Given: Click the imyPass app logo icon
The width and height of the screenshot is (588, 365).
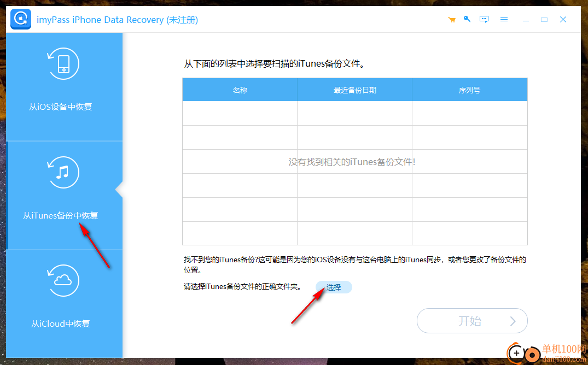Looking at the screenshot, I should pyautogui.click(x=21, y=19).
